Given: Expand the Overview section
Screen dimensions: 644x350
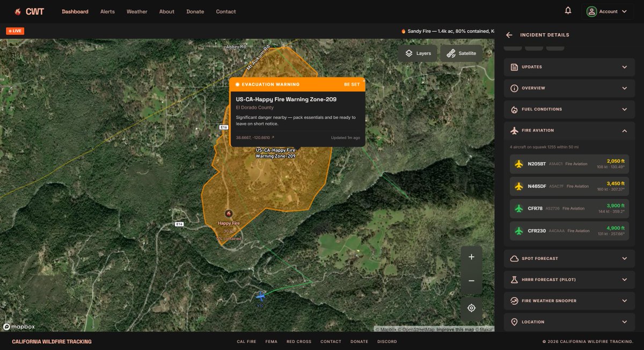Looking at the screenshot, I should pos(624,88).
